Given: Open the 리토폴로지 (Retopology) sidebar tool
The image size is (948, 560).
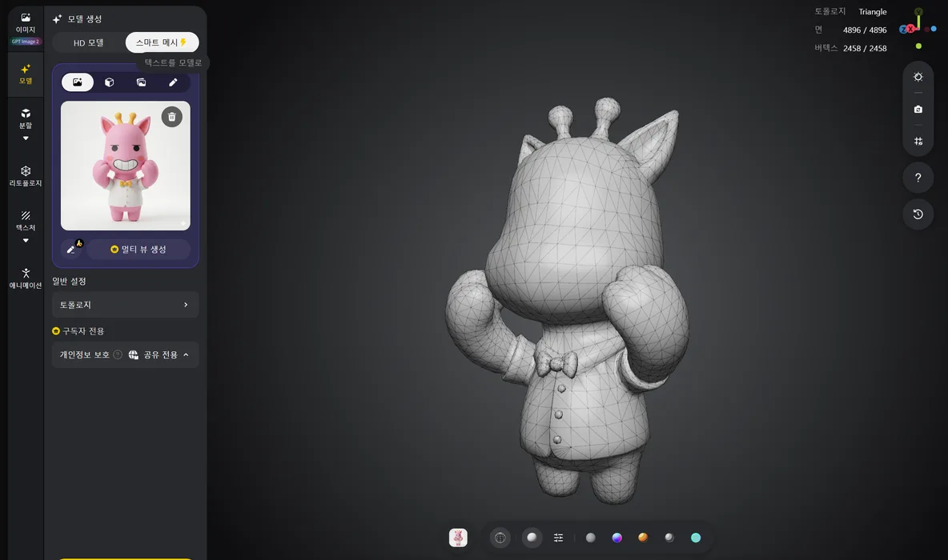Looking at the screenshot, I should click(x=26, y=176).
